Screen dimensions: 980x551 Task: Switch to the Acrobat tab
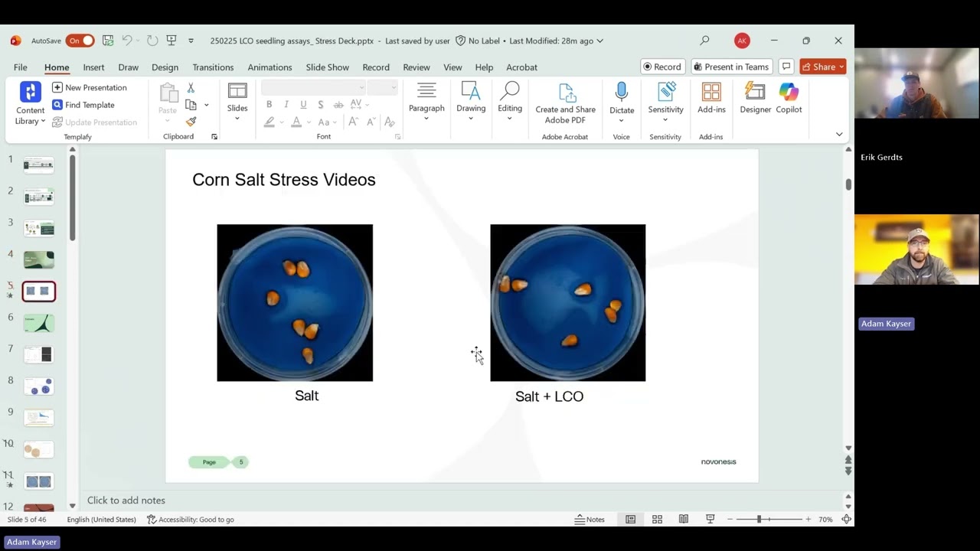[x=521, y=67]
